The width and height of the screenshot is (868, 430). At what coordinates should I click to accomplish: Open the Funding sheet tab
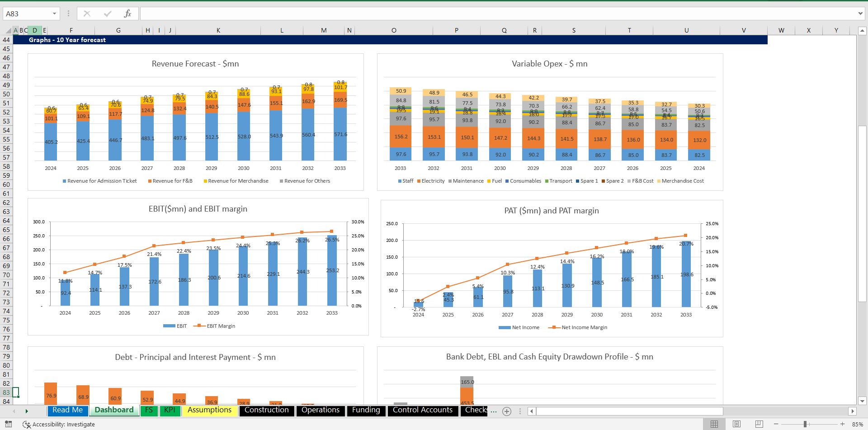coord(366,410)
